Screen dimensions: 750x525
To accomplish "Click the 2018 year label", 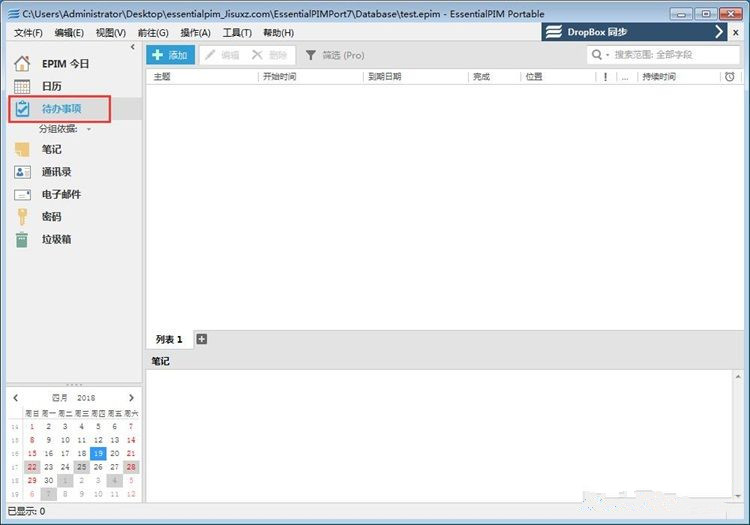I will 86,398.
